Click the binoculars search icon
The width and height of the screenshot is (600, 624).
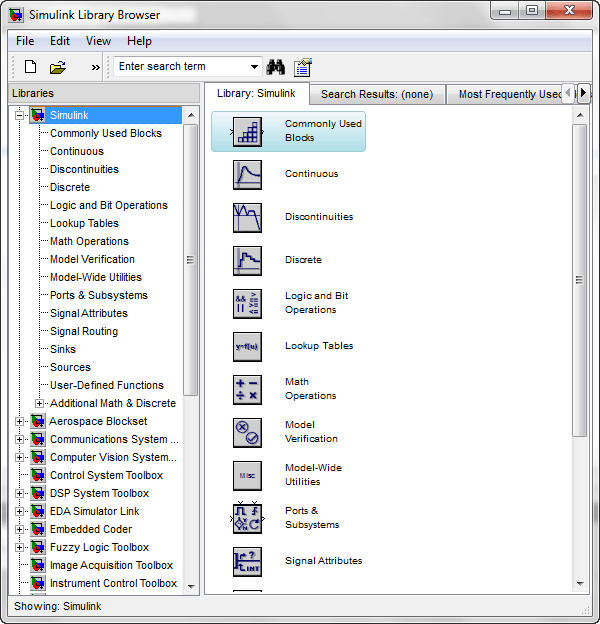tap(275, 67)
